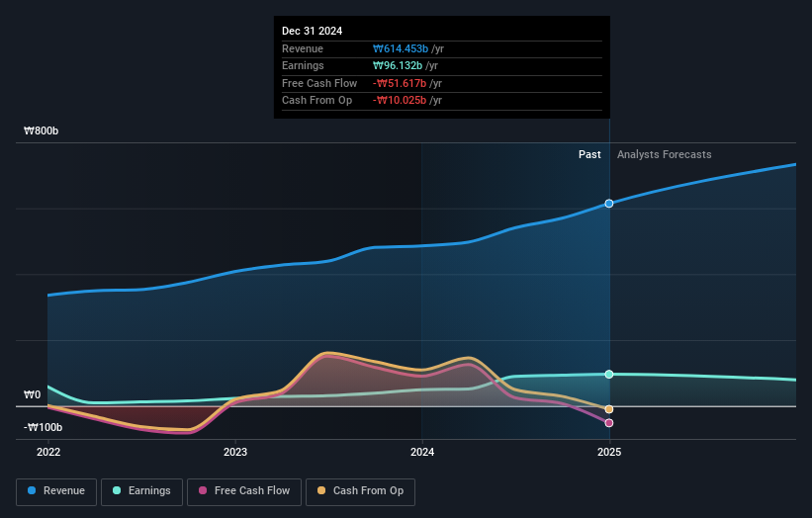812x518 pixels.
Task: Click the Cash From Op label in tooltip
Action: (316, 101)
